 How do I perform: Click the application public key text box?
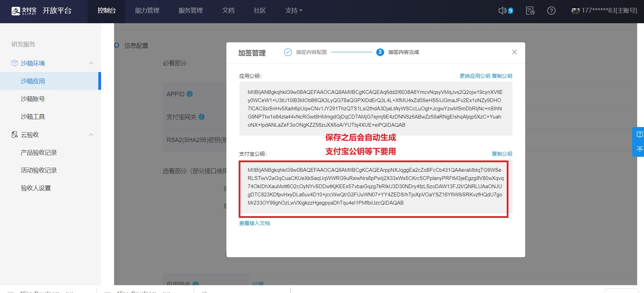[x=376, y=109]
